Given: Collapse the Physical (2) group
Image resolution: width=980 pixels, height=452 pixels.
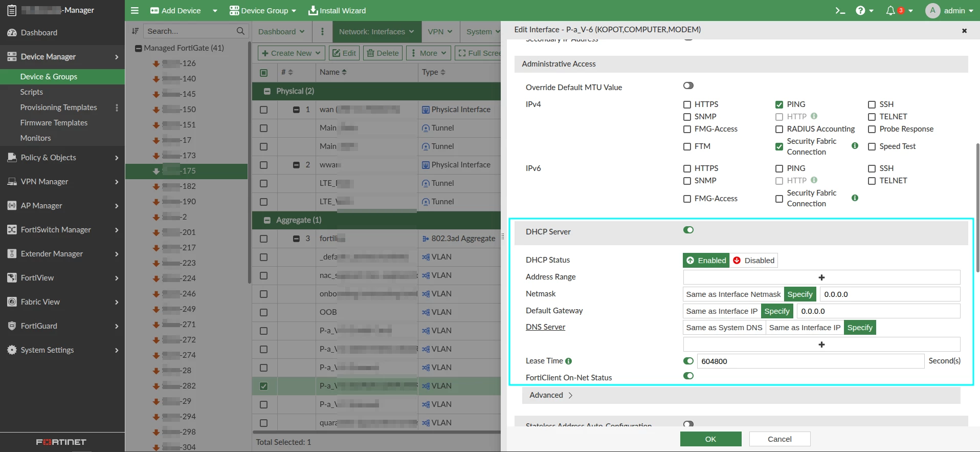Looking at the screenshot, I should 266,91.
